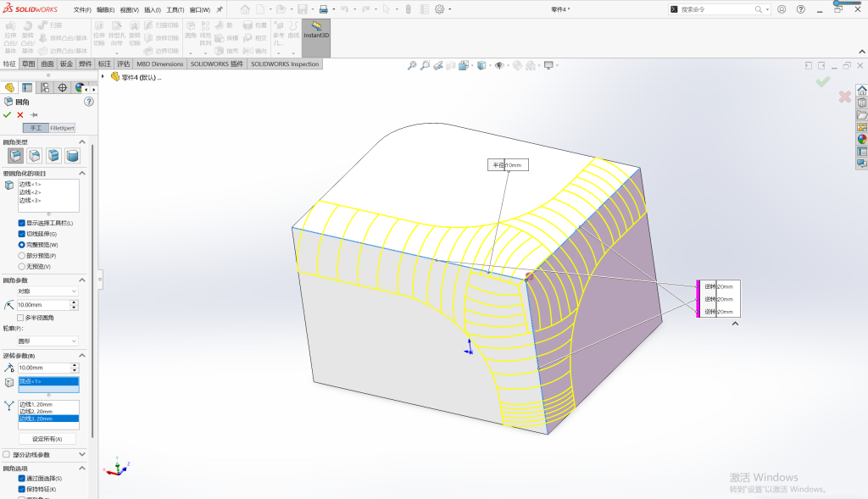Cancel the fillet with the red X

(20, 114)
